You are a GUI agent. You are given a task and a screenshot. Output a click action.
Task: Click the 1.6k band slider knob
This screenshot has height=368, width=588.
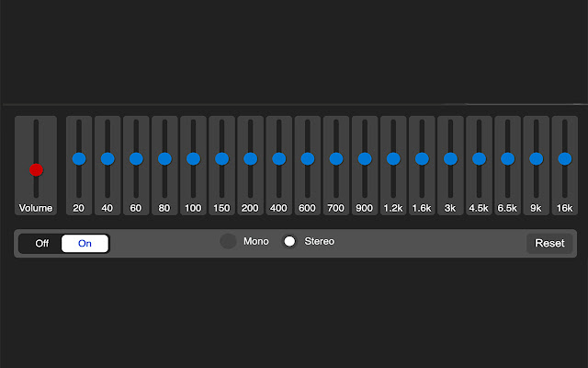click(422, 159)
